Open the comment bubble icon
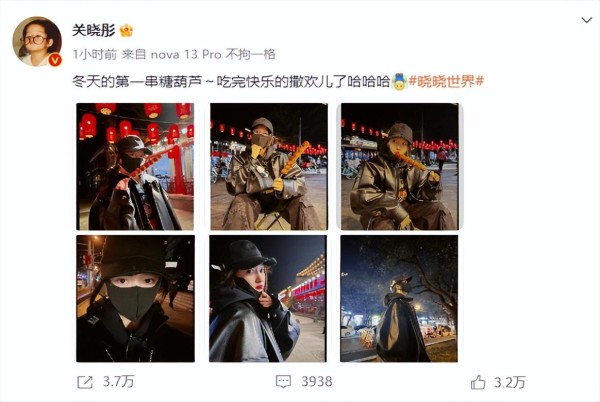The height and width of the screenshot is (402, 600). [283, 381]
